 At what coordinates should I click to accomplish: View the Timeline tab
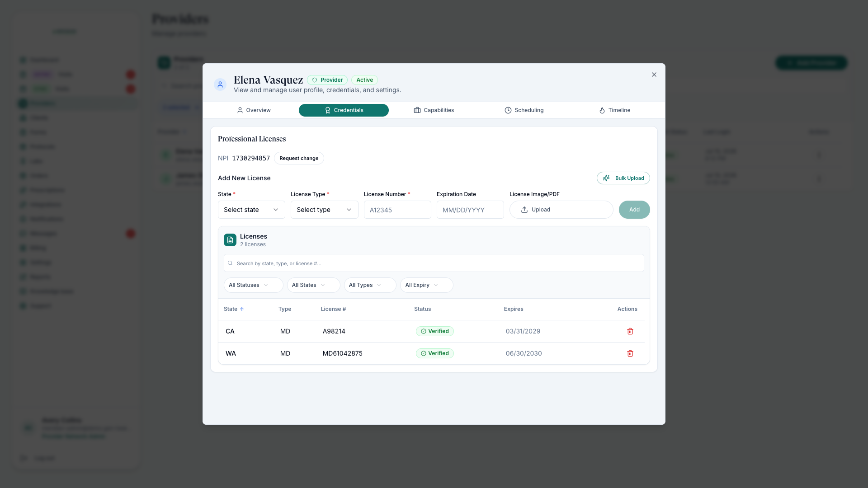tap(614, 110)
